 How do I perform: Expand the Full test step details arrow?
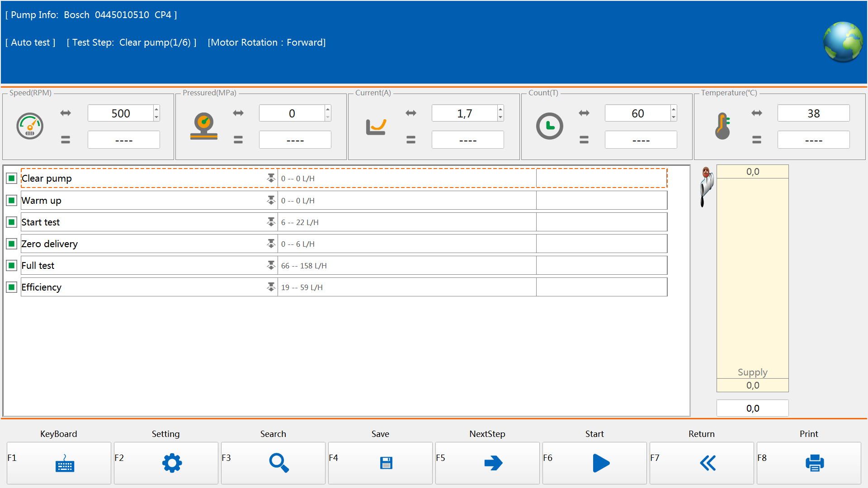point(271,265)
